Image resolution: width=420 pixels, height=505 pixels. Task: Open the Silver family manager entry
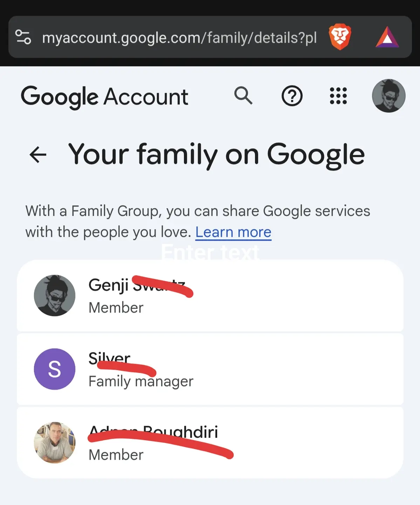[210, 369]
